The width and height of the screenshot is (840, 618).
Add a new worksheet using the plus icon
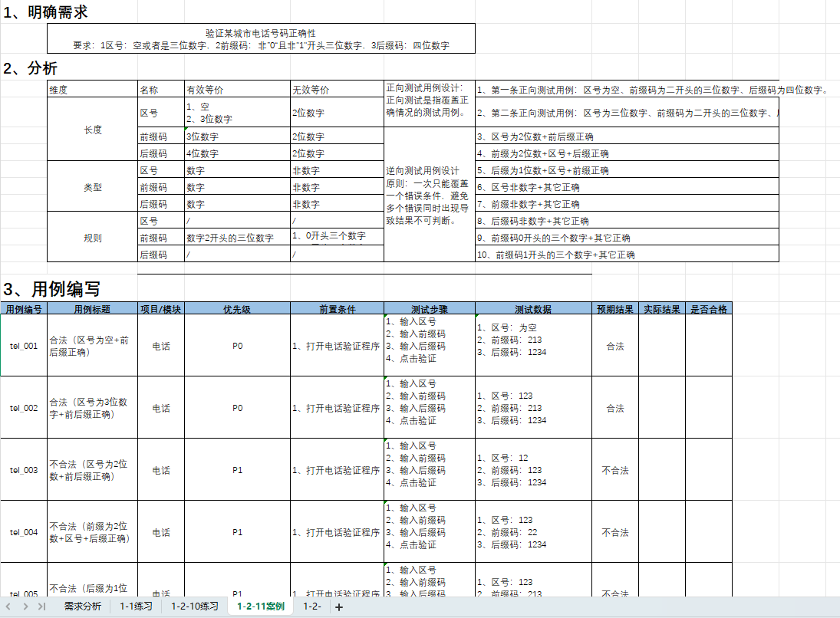click(x=338, y=606)
